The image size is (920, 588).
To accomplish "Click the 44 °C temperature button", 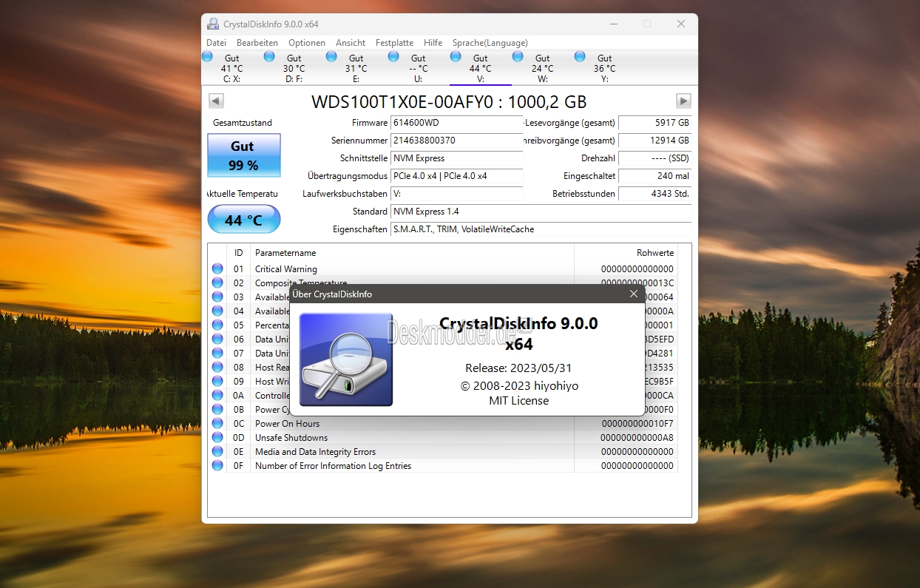I will click(x=244, y=220).
